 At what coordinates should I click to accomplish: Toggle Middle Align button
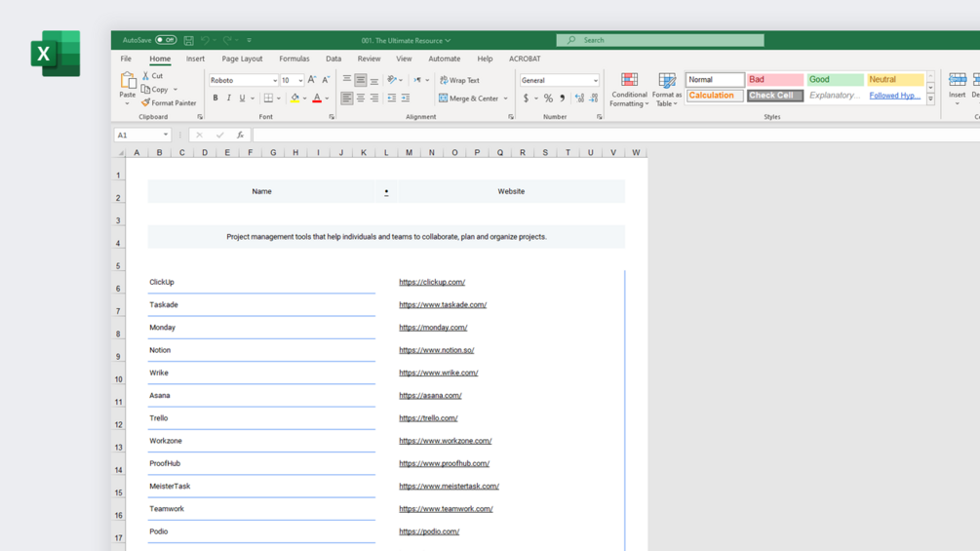(x=361, y=80)
